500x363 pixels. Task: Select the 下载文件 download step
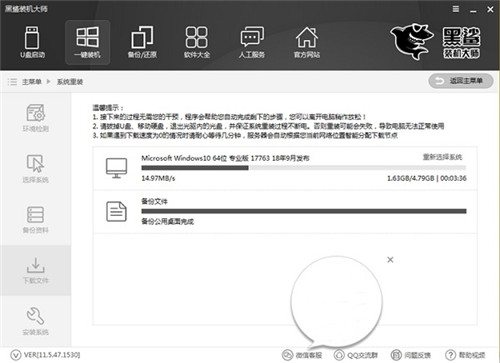pos(36,270)
